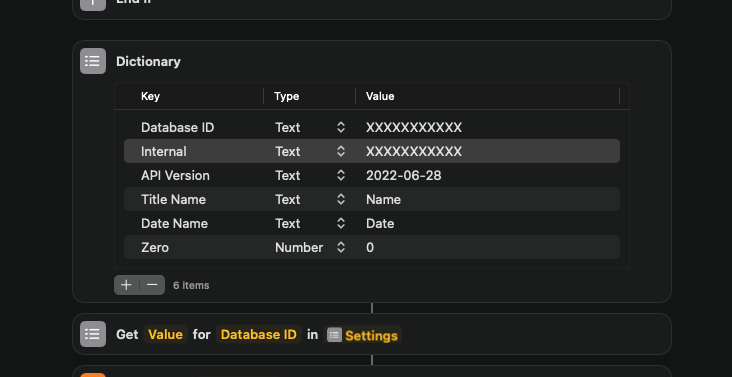Open type dropdown for API Version row

click(x=341, y=175)
